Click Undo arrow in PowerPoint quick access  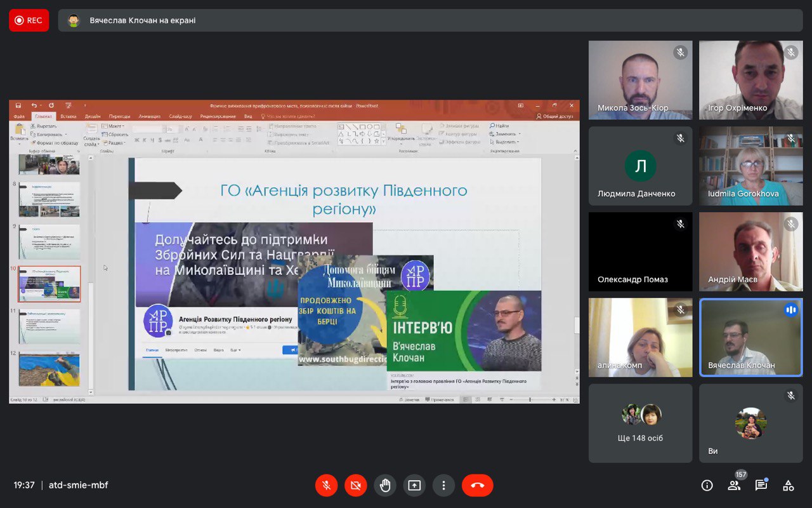[x=34, y=105]
